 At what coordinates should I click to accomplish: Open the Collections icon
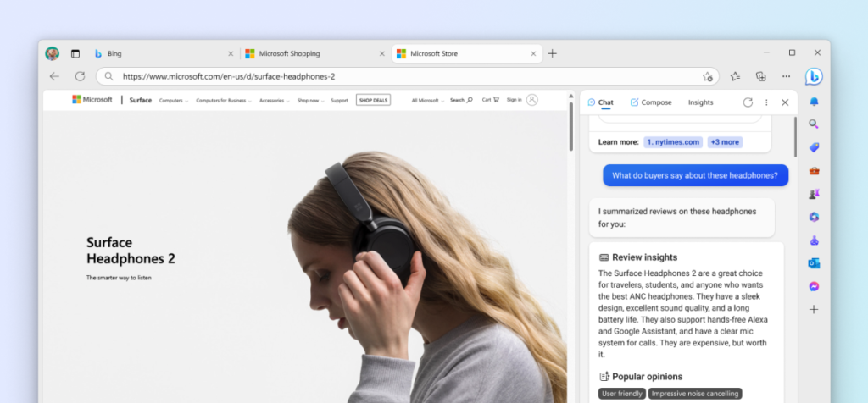[x=761, y=76]
